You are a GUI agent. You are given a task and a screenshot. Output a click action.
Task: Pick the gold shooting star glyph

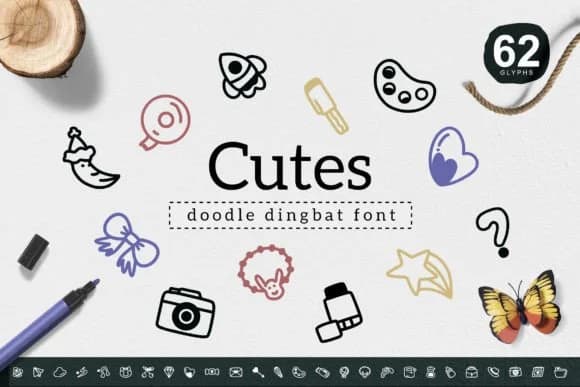[420, 273]
